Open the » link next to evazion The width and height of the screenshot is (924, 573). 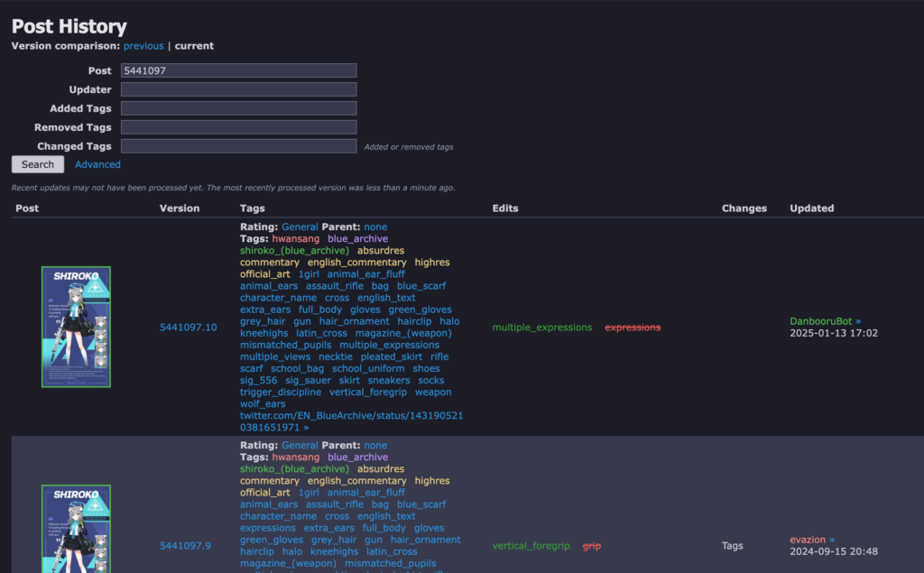click(832, 540)
